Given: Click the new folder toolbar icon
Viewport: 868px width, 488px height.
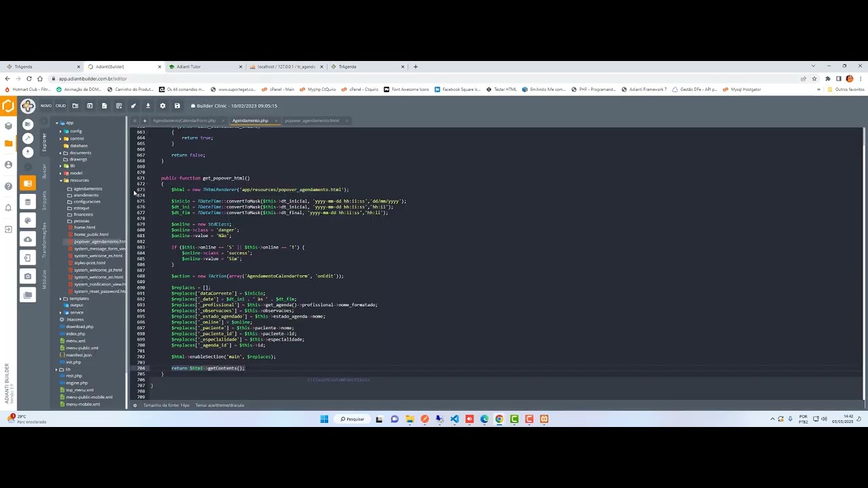Looking at the screenshot, I should (75, 106).
